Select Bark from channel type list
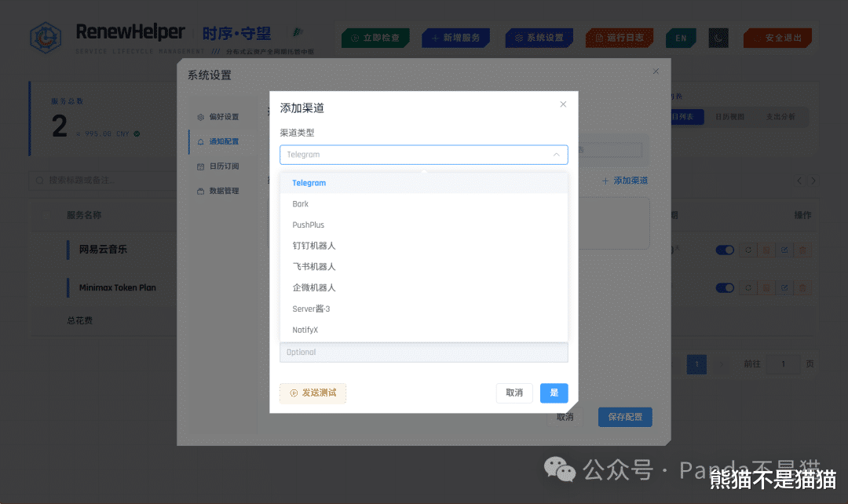The image size is (848, 504). tap(423, 204)
